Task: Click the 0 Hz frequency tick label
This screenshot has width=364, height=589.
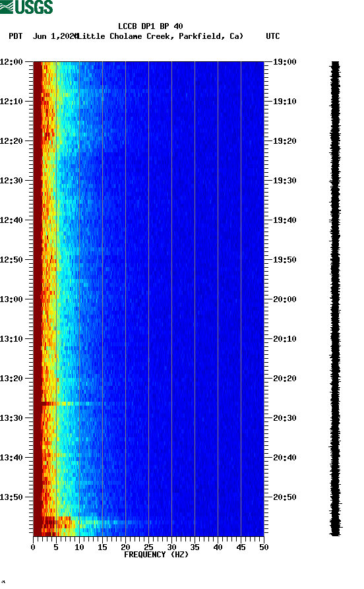Action: [33, 547]
